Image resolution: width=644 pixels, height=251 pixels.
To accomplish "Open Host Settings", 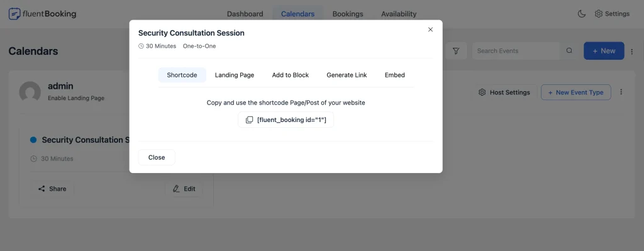I will (x=504, y=92).
